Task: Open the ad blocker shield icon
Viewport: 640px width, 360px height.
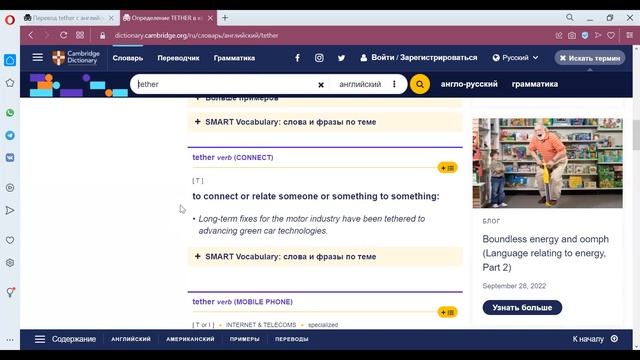Action: (x=585, y=36)
